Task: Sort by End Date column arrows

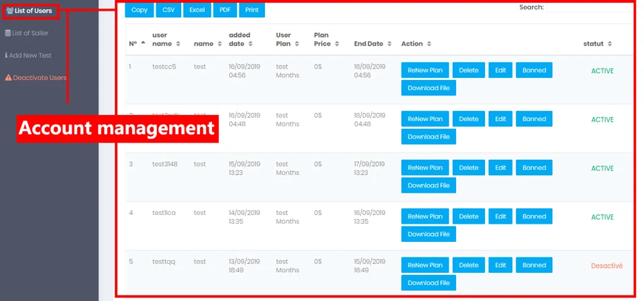Action: point(389,44)
